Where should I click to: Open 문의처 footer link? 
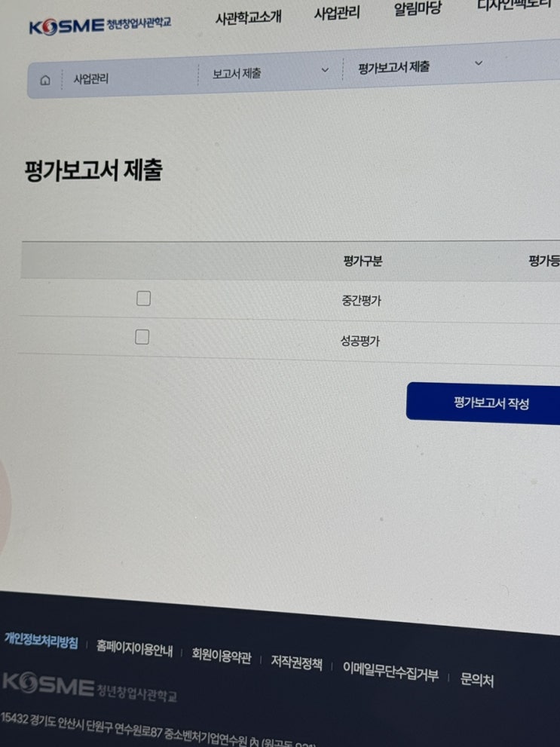click(x=476, y=680)
